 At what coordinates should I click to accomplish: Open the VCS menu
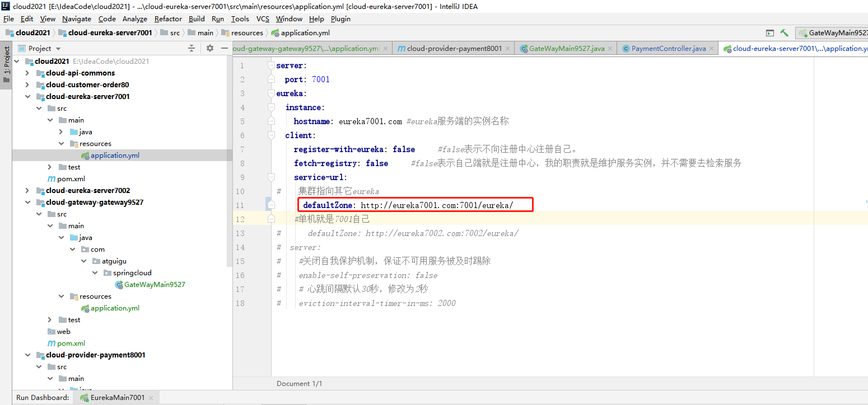[263, 18]
